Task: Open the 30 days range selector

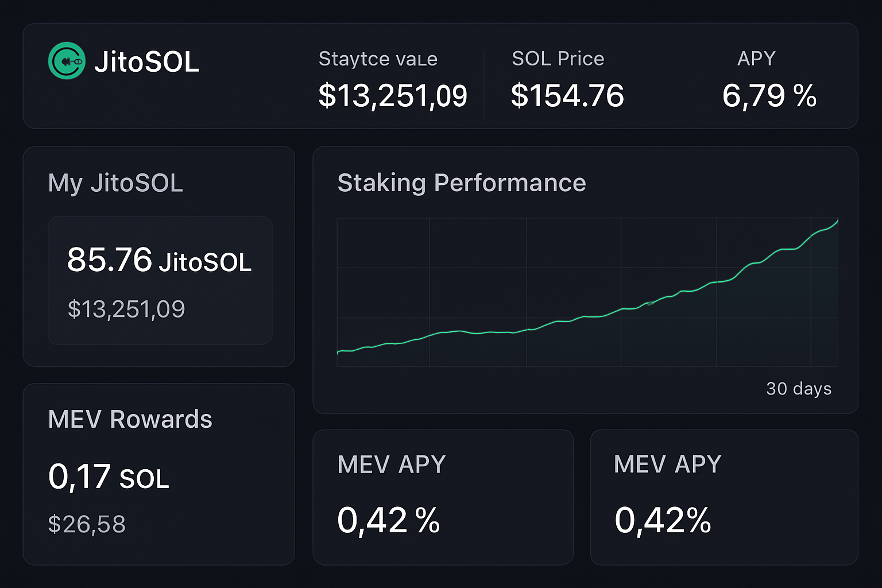Action: coord(798,389)
